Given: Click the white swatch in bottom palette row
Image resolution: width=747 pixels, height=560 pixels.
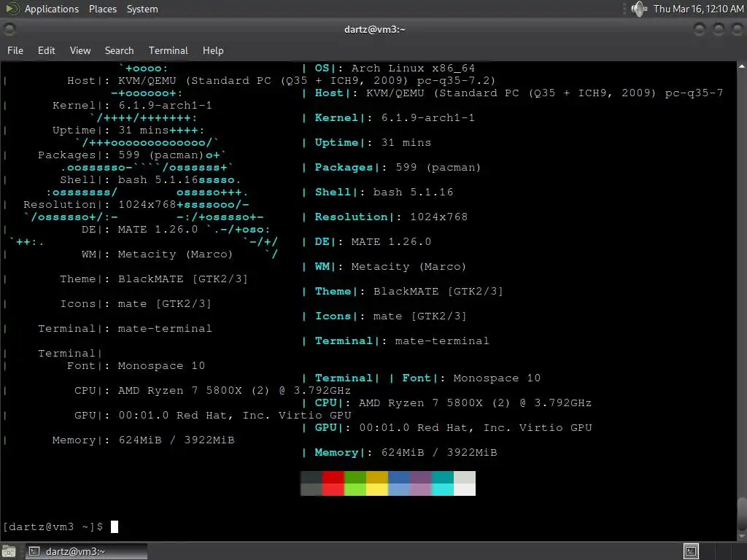Looking at the screenshot, I should coord(465,489).
